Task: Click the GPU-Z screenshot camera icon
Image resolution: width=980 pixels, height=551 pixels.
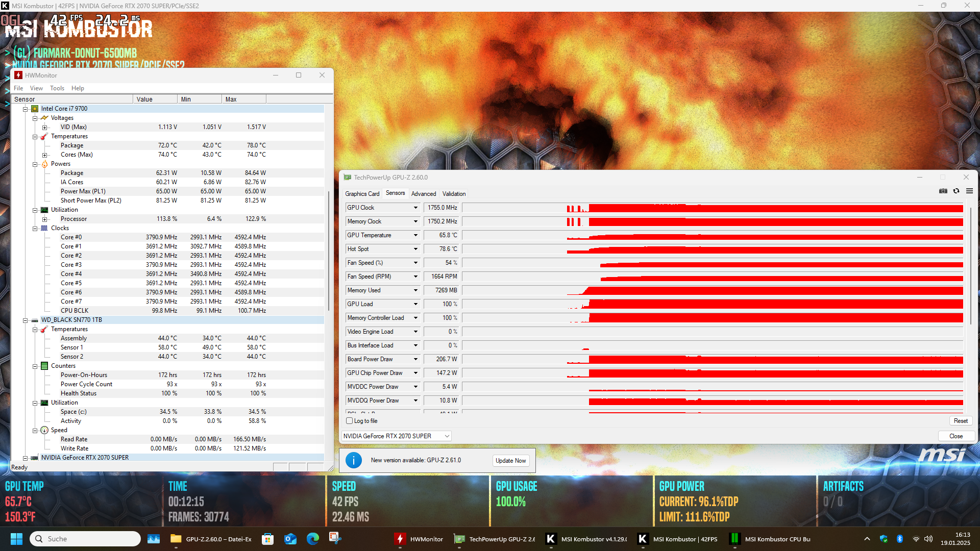Action: [x=943, y=191]
